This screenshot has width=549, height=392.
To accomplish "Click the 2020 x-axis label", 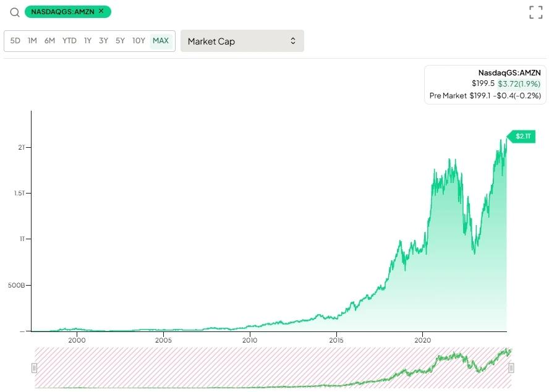I will click(423, 340).
